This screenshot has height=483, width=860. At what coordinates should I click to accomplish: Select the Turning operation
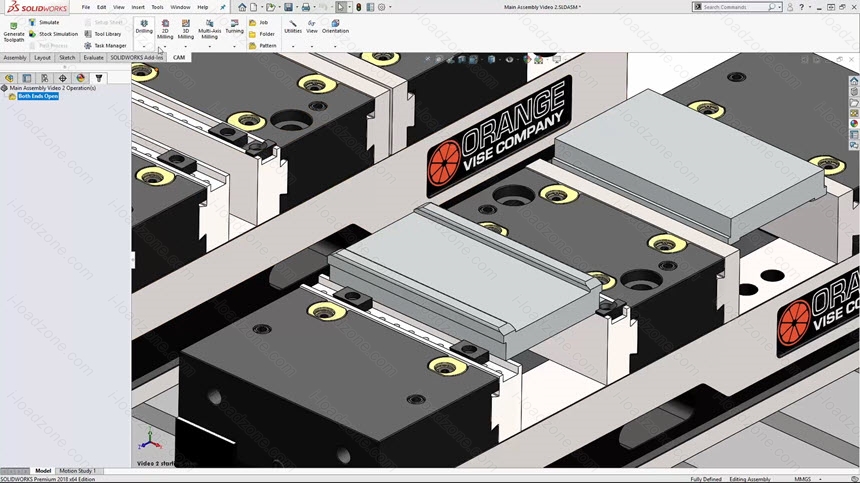[234, 27]
